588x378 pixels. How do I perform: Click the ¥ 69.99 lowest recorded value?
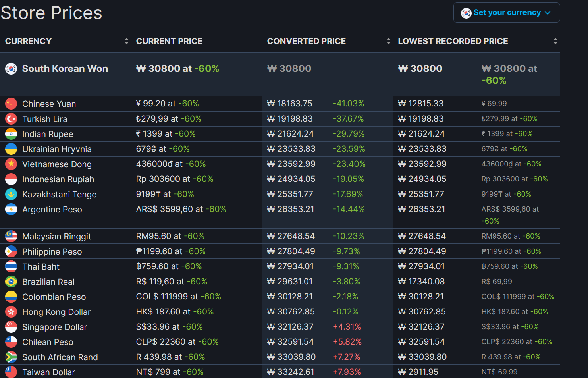point(494,104)
